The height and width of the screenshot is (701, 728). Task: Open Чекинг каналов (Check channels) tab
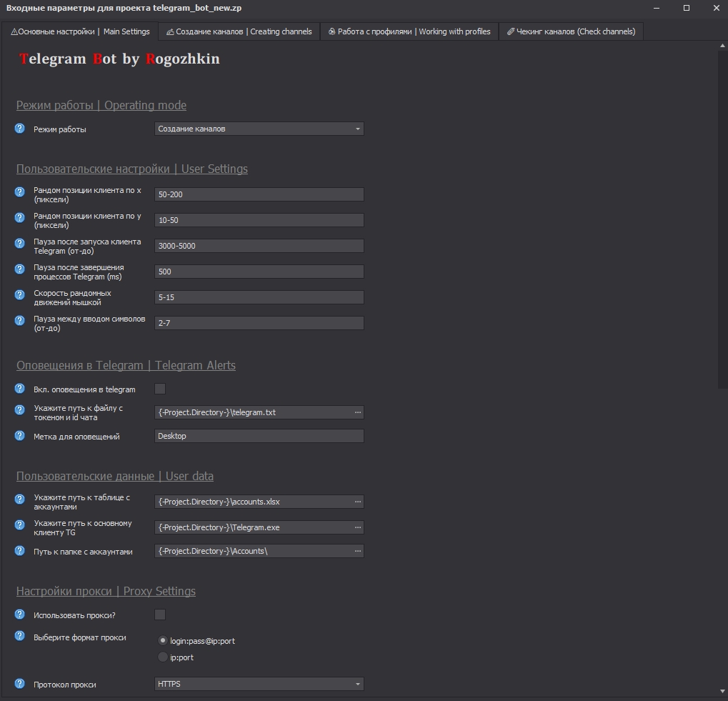click(571, 31)
